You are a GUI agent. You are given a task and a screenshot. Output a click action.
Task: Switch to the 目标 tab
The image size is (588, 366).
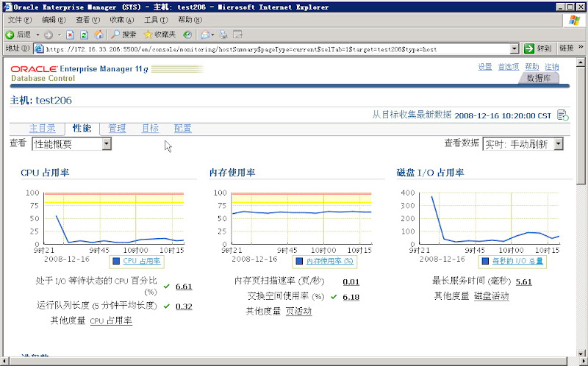(150, 129)
